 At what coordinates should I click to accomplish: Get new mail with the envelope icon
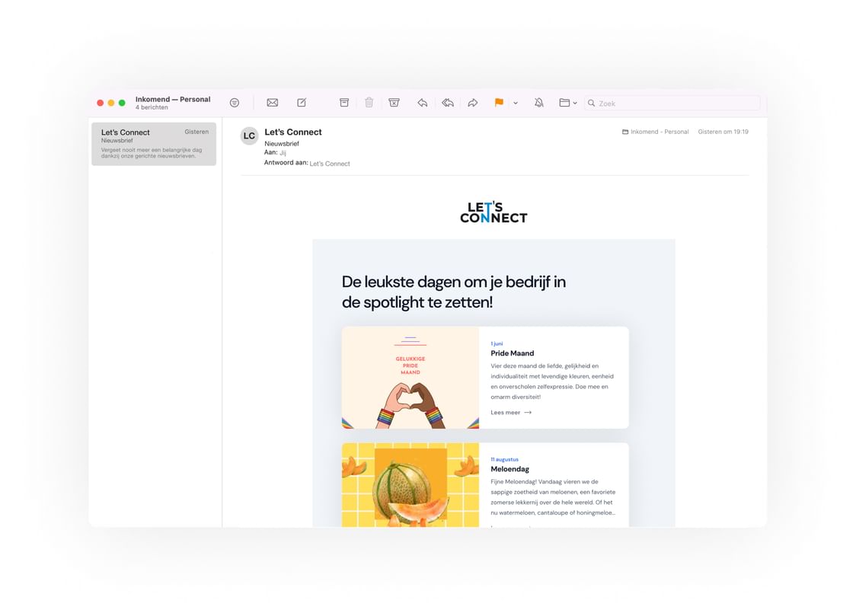273,103
